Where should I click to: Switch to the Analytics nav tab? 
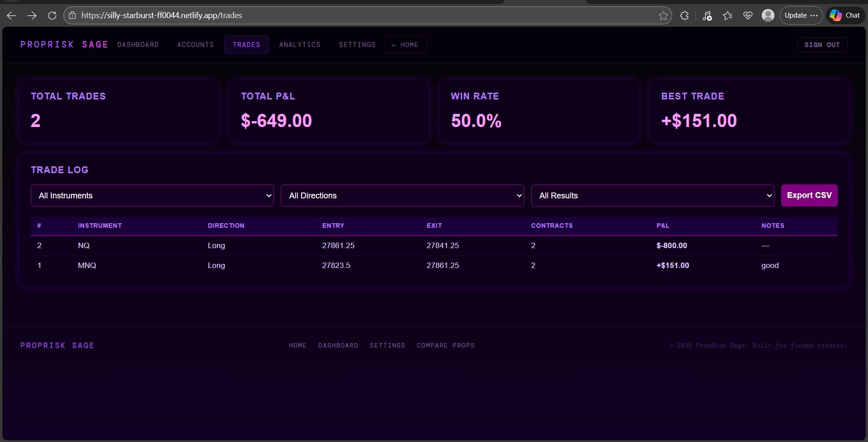[300, 45]
